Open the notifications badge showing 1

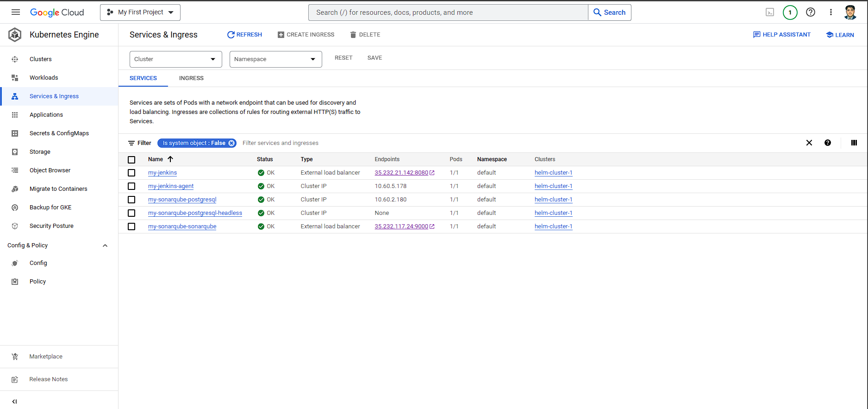pyautogui.click(x=790, y=13)
